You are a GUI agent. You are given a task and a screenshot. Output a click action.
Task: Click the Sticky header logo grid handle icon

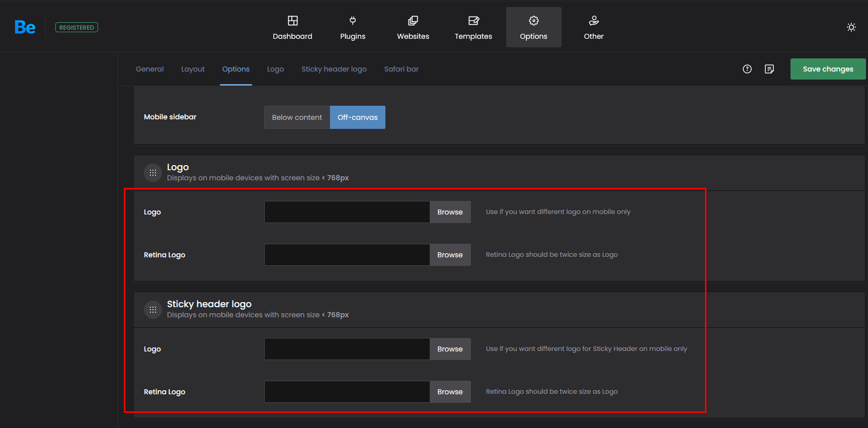point(153,310)
